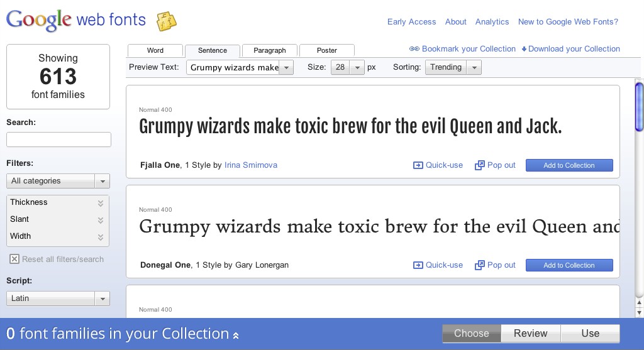The image size is (644, 350).
Task: Open the Latin script dropdown
Action: [58, 298]
